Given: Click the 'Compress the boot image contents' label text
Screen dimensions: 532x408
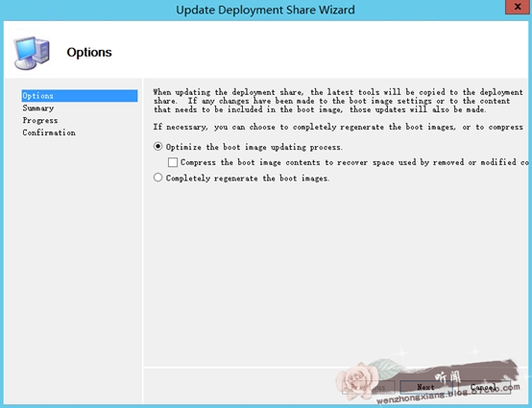Looking at the screenshot, I should pos(354,162).
